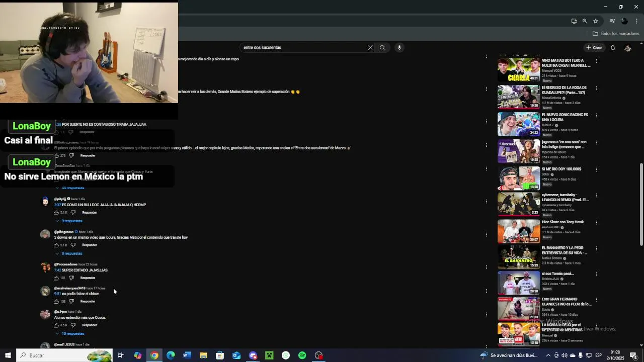
Task: Open Windows Task View icon
Action: coord(121,355)
